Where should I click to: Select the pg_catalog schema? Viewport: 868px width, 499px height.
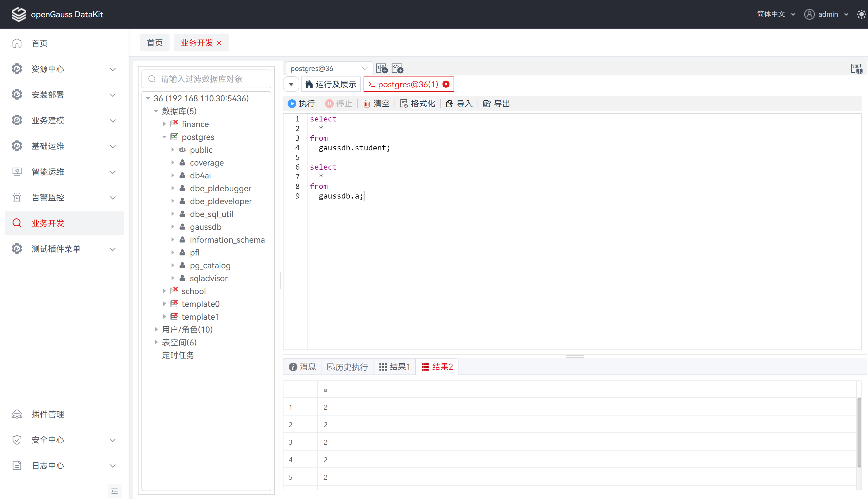coord(210,265)
